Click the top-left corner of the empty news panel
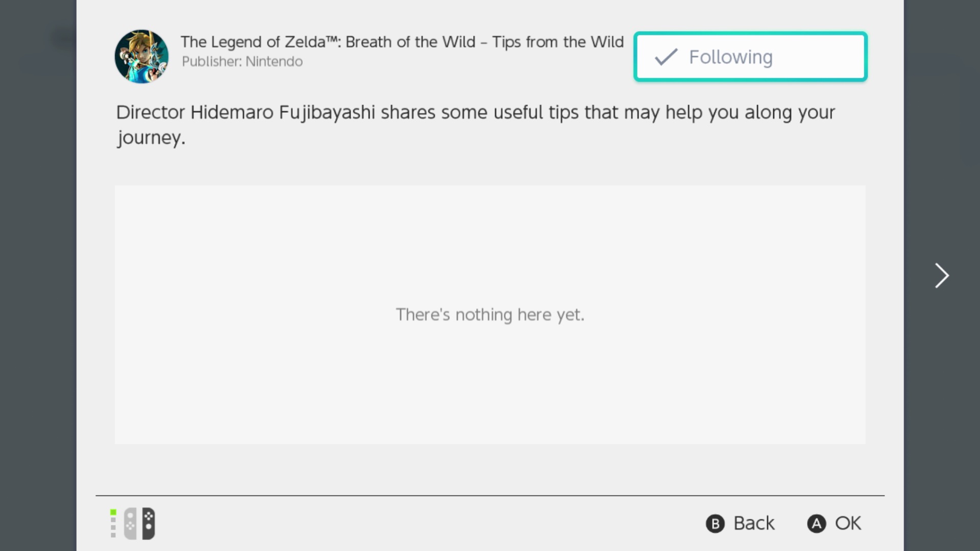 [120, 190]
